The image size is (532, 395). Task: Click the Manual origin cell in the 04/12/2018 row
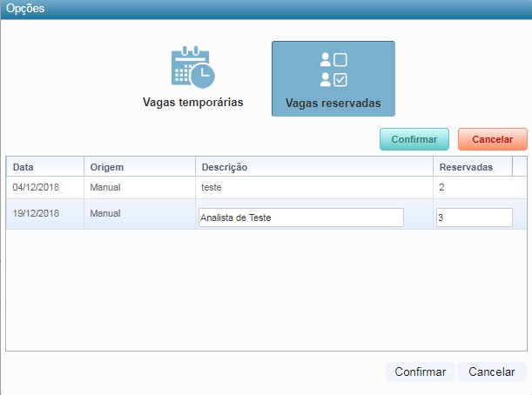coord(104,187)
